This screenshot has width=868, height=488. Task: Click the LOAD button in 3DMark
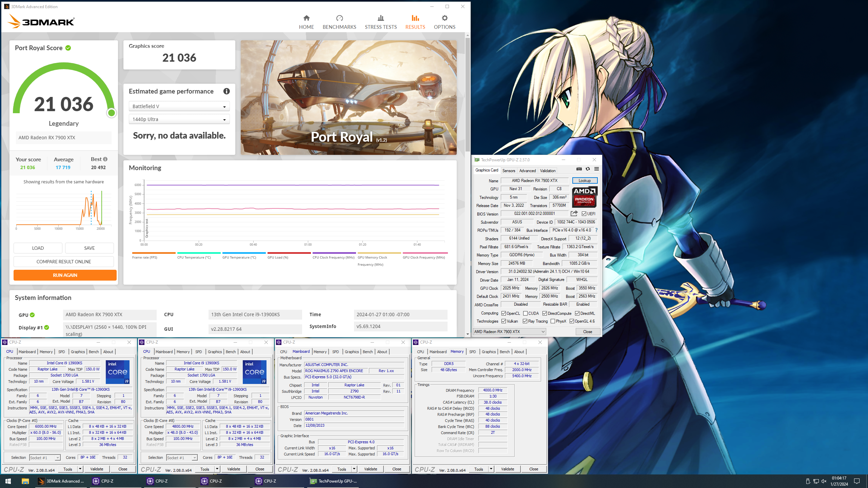pyautogui.click(x=38, y=248)
